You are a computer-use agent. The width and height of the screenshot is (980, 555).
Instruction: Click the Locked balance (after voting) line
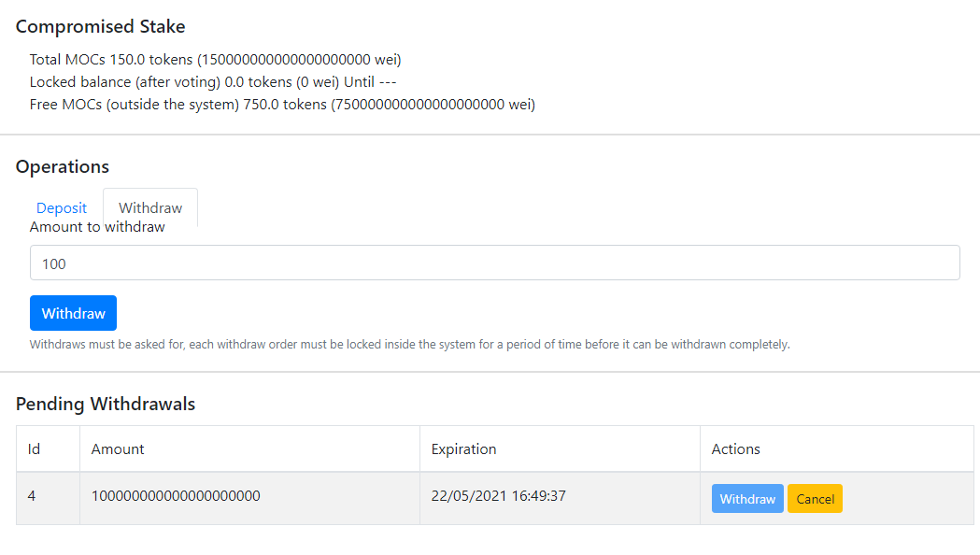pos(213,82)
